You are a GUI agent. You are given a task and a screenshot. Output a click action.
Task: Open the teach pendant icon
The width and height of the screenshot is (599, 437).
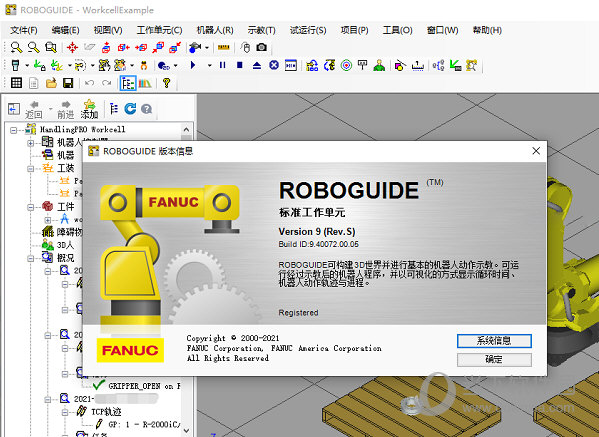click(15, 65)
